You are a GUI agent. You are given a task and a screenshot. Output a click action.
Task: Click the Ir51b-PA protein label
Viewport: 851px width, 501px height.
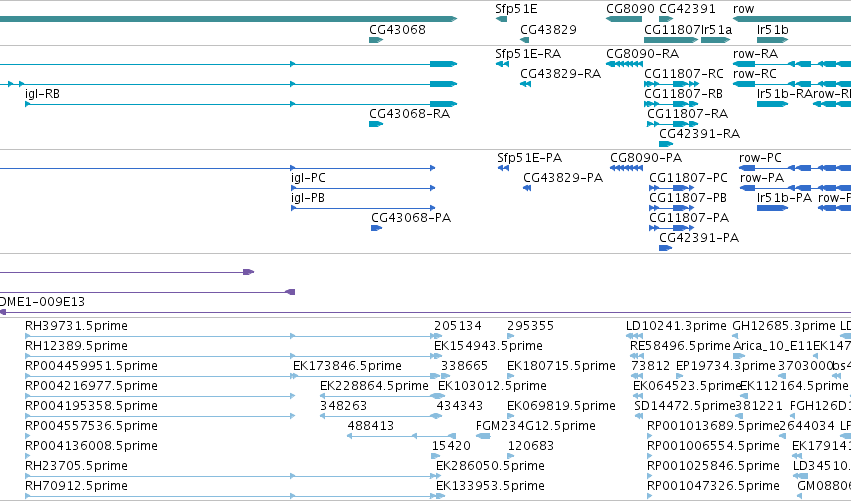tap(784, 198)
